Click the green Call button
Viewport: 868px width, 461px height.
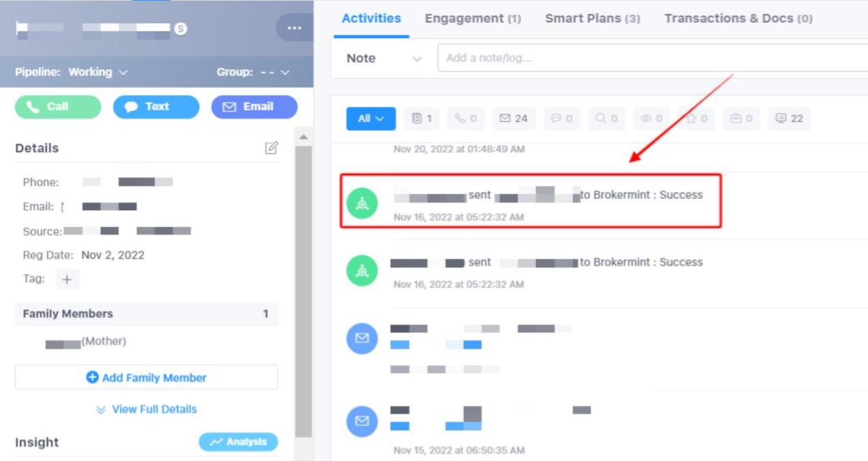pyautogui.click(x=58, y=107)
